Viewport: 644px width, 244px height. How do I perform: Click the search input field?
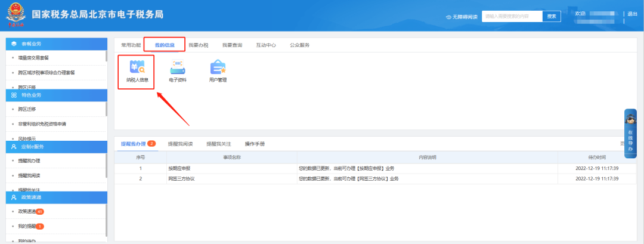point(512,16)
